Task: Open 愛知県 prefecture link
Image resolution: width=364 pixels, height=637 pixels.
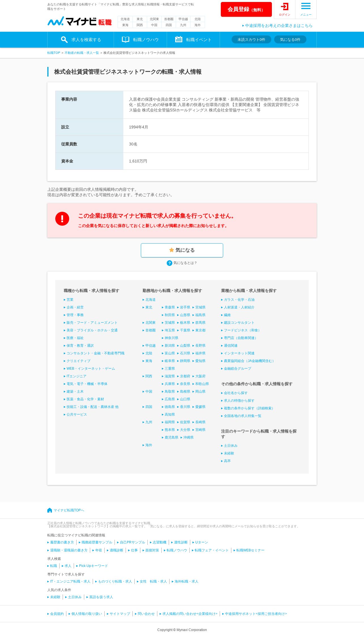Action: point(199,361)
